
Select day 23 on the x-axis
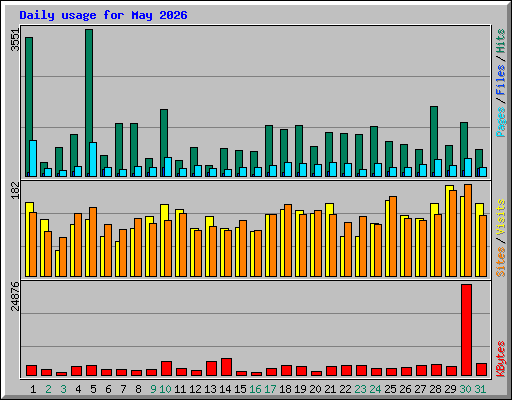click(360, 389)
